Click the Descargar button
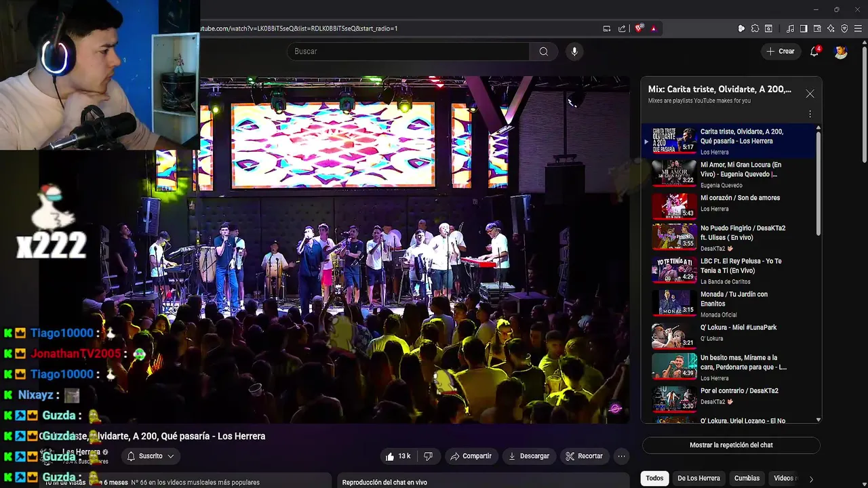This screenshot has width=868, height=488. coord(528,456)
